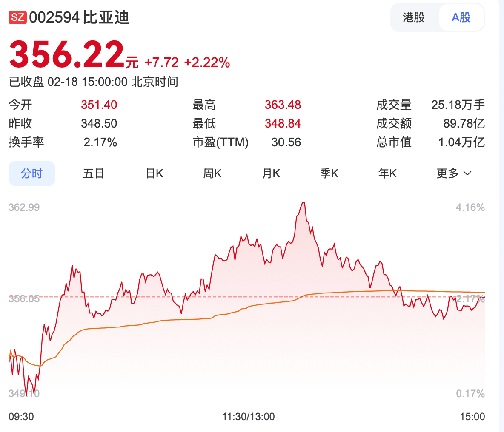Select the 周K weekly chart tab

tap(212, 173)
